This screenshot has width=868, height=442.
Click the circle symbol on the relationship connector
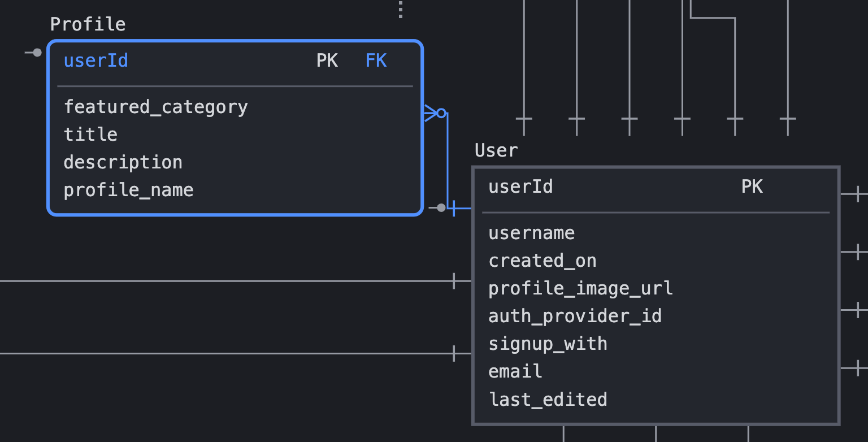coord(441,112)
